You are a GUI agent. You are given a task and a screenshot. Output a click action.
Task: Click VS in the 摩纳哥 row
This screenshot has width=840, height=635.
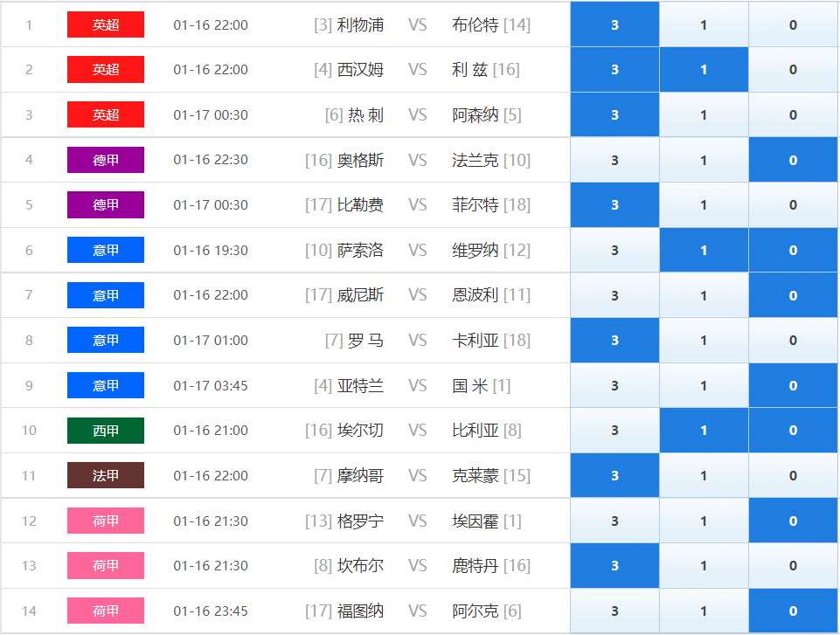click(417, 475)
